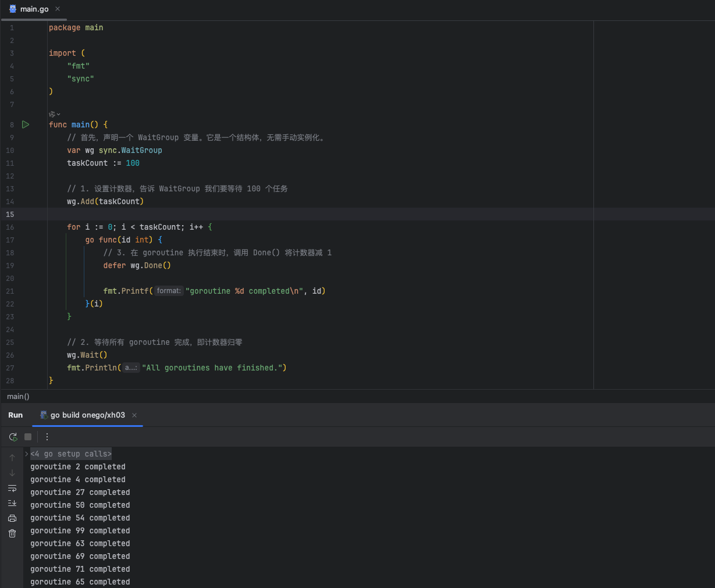Click the Go icon on the run tab
Screen dimensions: 715x588
44,415
